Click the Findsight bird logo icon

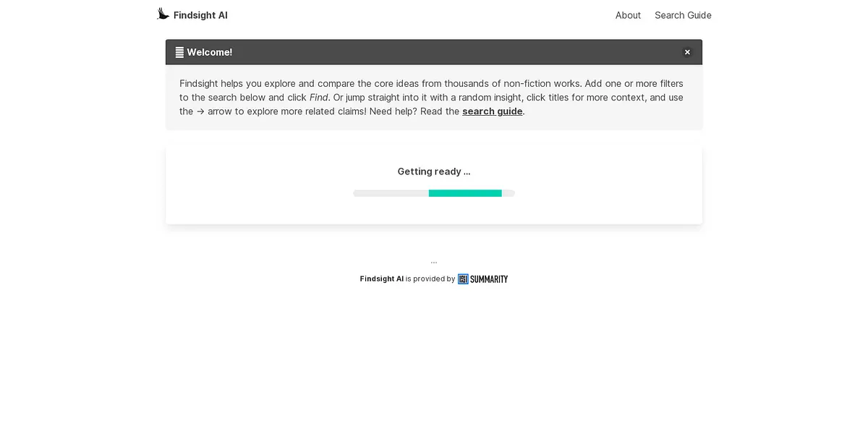pyautogui.click(x=163, y=14)
